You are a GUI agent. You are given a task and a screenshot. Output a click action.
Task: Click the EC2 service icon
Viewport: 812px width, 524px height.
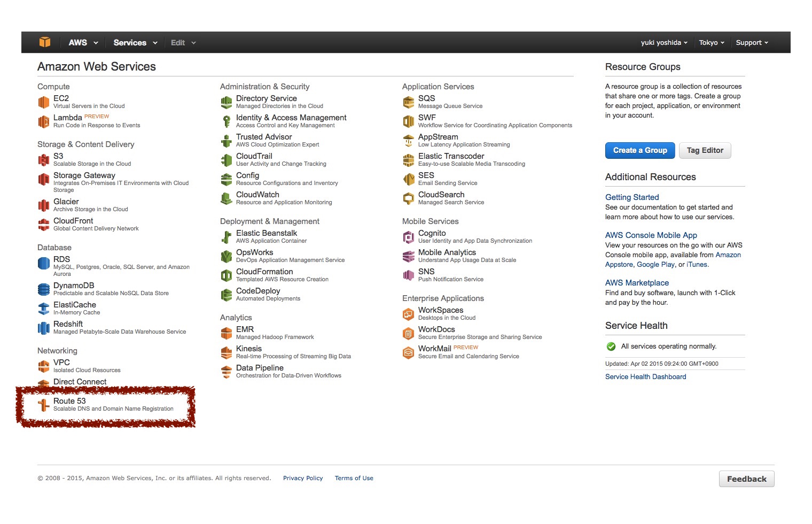44,102
